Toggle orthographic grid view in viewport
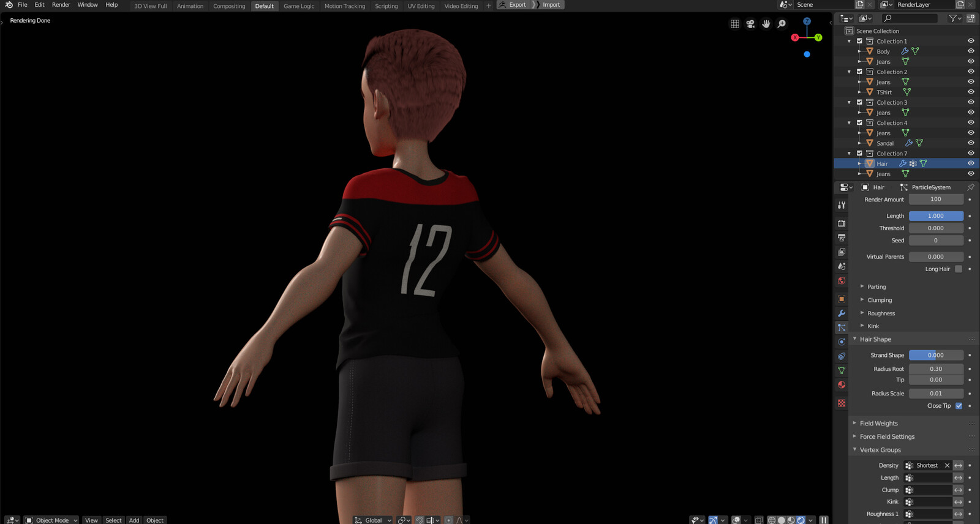This screenshot has width=980, height=524. [x=735, y=24]
